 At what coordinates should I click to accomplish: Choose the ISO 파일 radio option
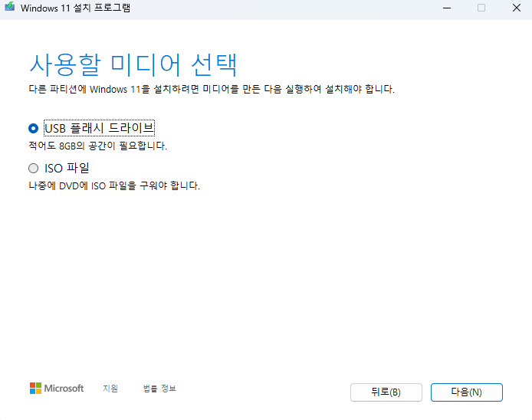33,169
